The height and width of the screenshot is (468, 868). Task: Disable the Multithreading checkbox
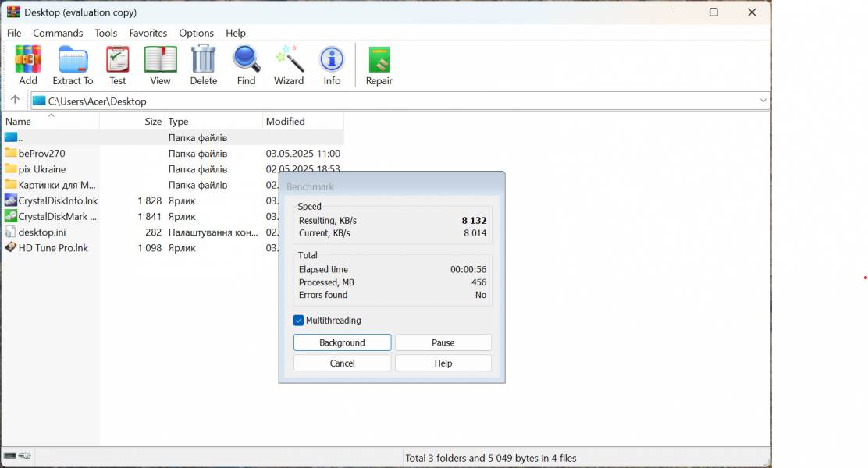298,321
